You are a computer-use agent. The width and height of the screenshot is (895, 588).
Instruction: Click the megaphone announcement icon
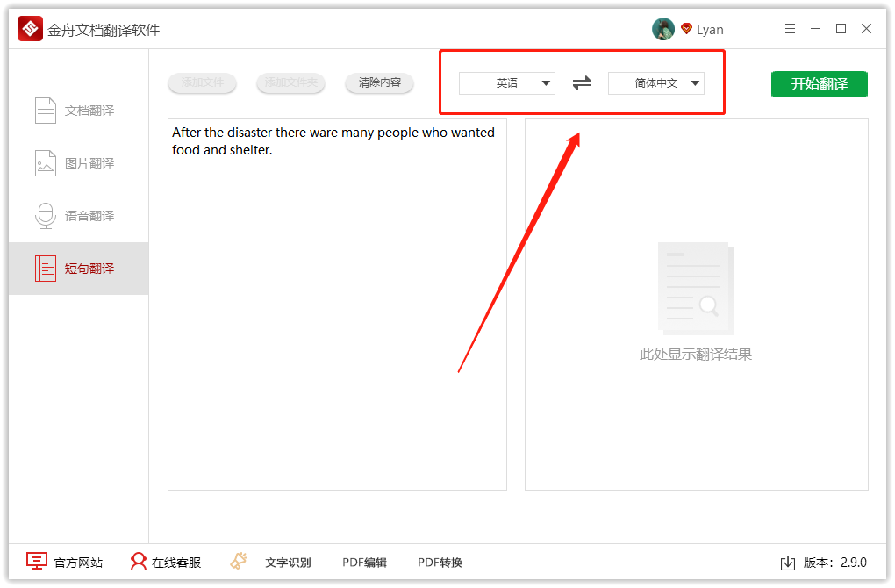239,561
